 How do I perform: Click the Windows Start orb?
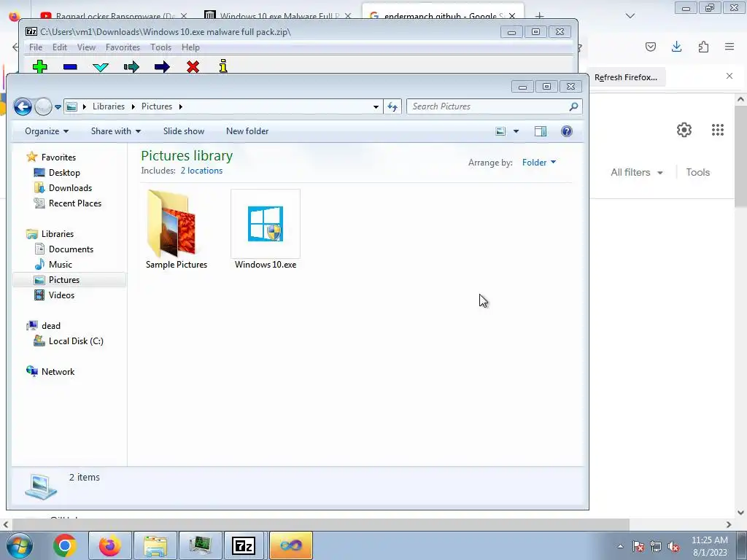pyautogui.click(x=19, y=545)
